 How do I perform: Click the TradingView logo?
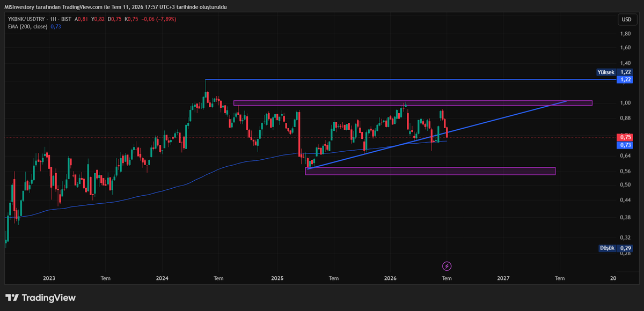click(x=41, y=298)
